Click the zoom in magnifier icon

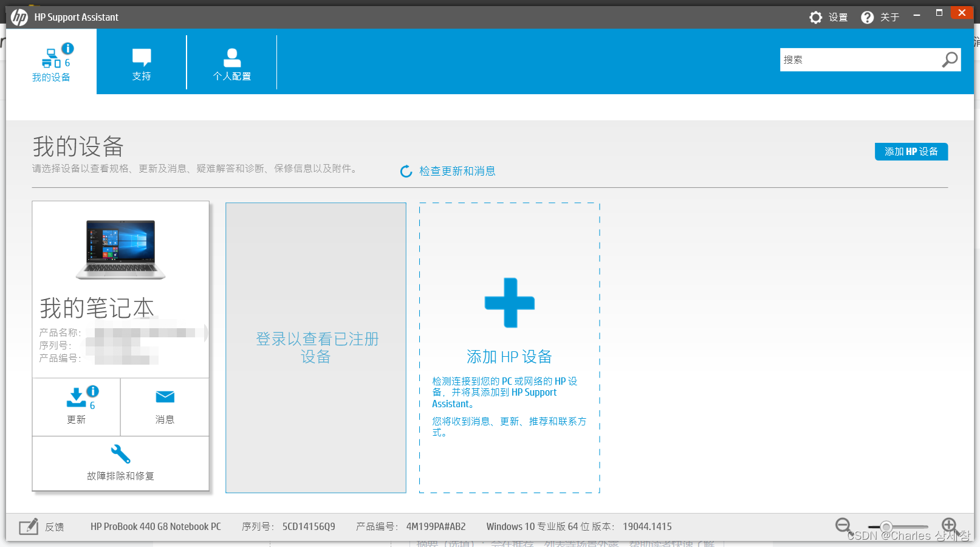tap(950, 526)
